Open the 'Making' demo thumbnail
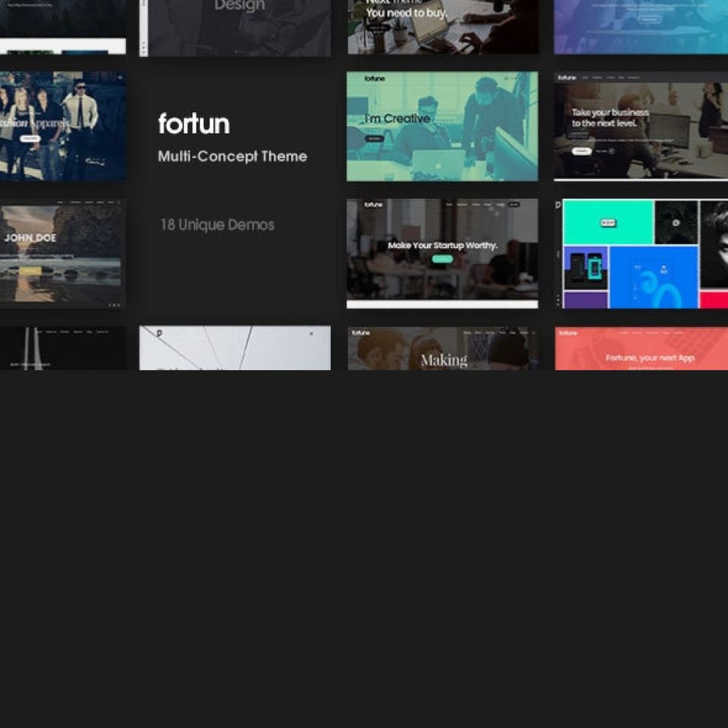Image resolution: width=728 pixels, height=728 pixels. (442, 349)
